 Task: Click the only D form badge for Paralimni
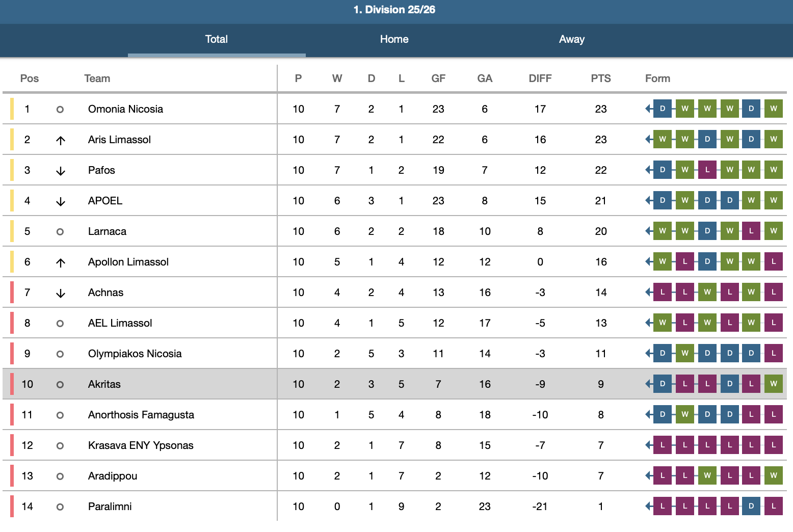click(751, 506)
